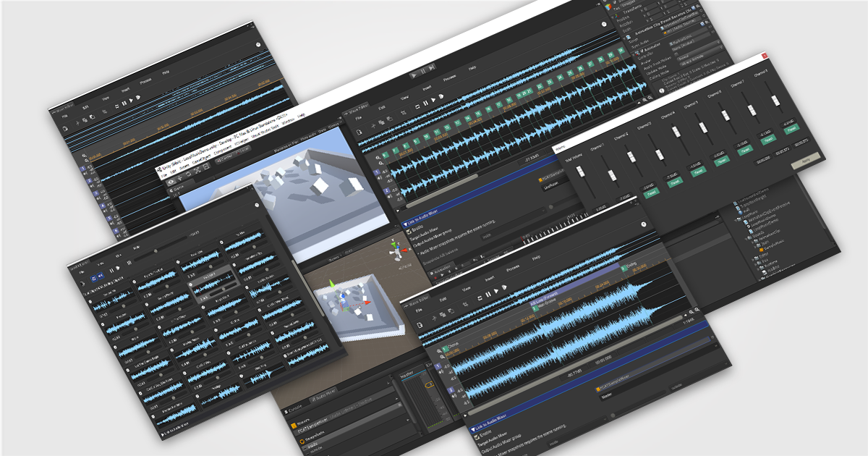
Task: Toggle Enable in the bottom Link to Audio Mixer panel
Action: (477, 436)
